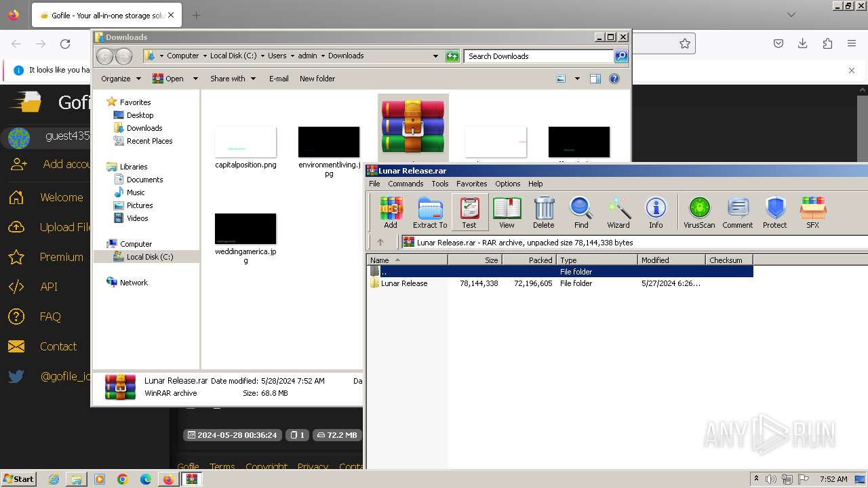
Task: Open the Help menu in WinRAR
Action: (x=536, y=184)
